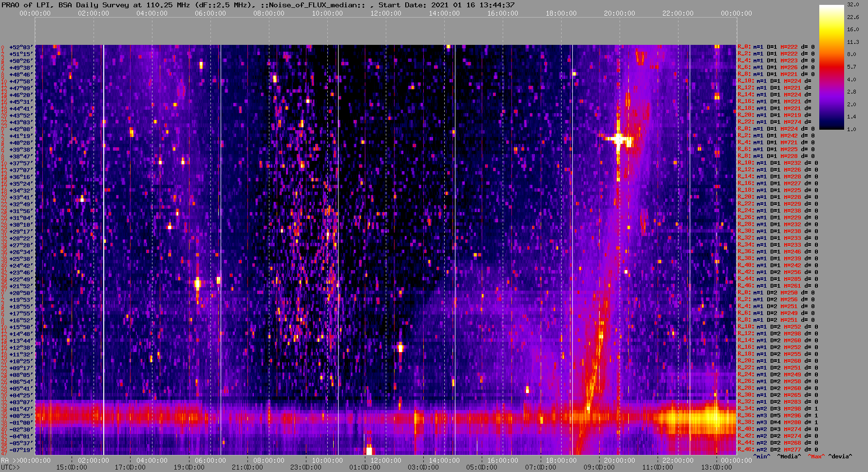
Task: Click the "R_20: n=1 D=1 M=219" row
Action: tap(774, 116)
